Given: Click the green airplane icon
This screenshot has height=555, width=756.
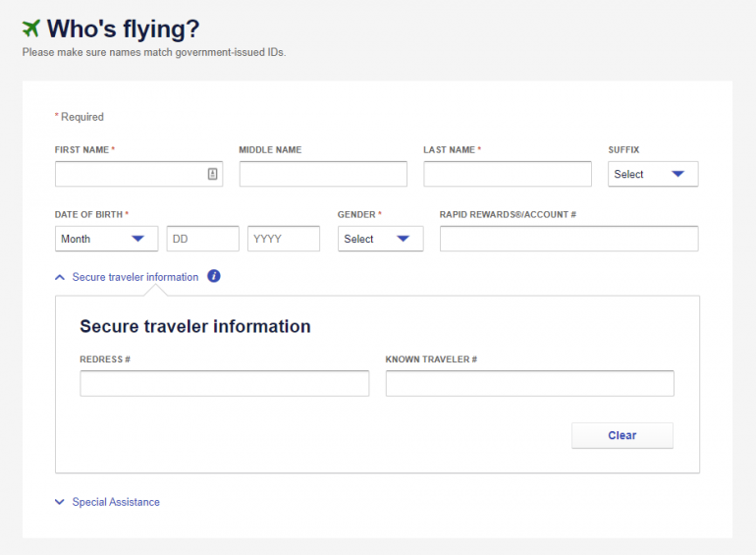Looking at the screenshot, I should 31,28.
